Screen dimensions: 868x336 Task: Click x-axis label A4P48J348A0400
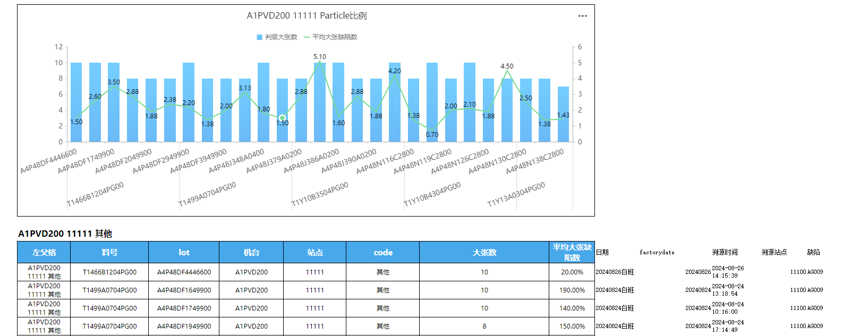tap(236, 161)
